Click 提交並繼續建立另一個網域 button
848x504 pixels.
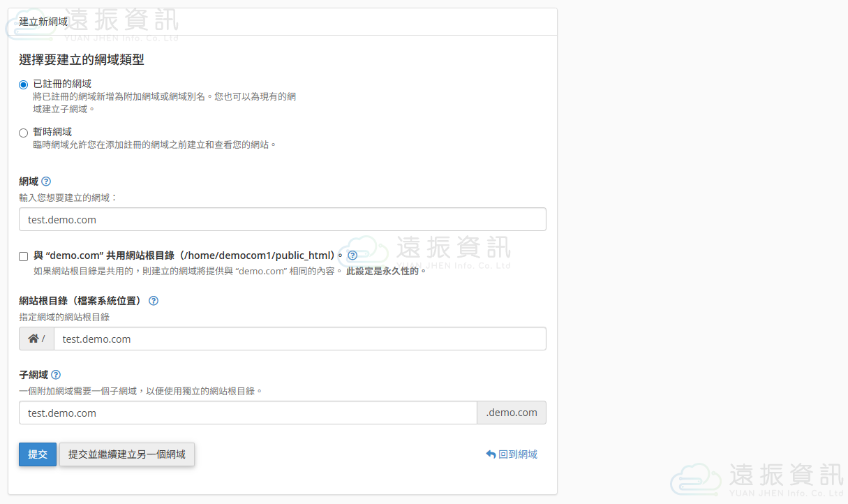coord(127,454)
